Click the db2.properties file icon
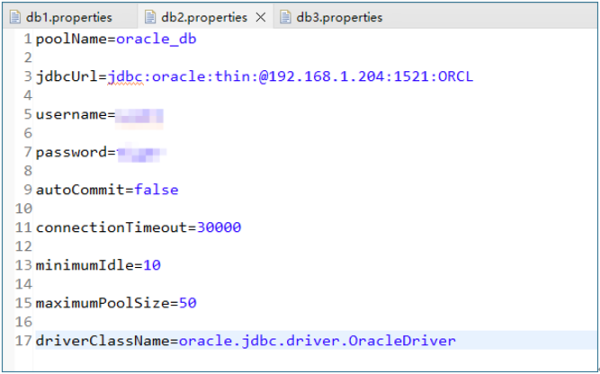600x374 pixels. pyautogui.click(x=150, y=17)
